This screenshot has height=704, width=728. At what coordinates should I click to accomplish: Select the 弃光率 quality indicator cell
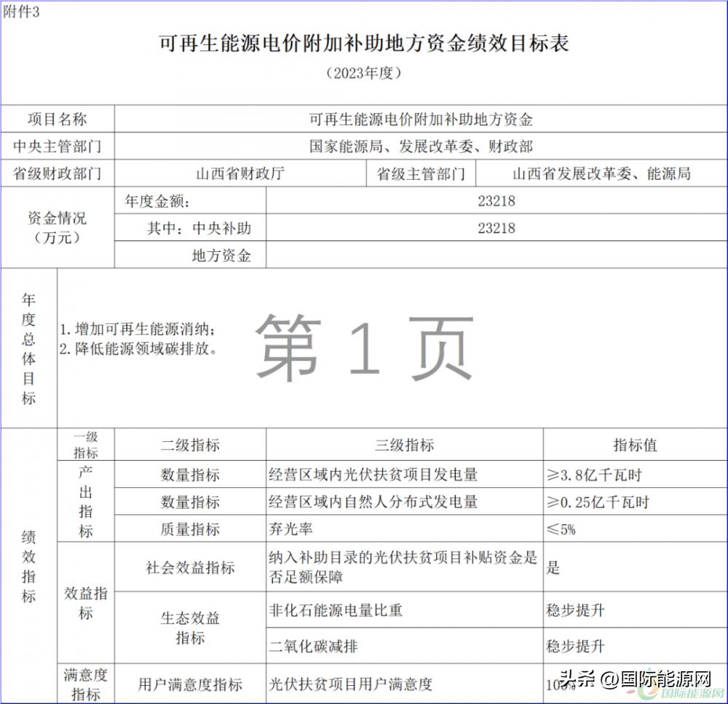284,529
